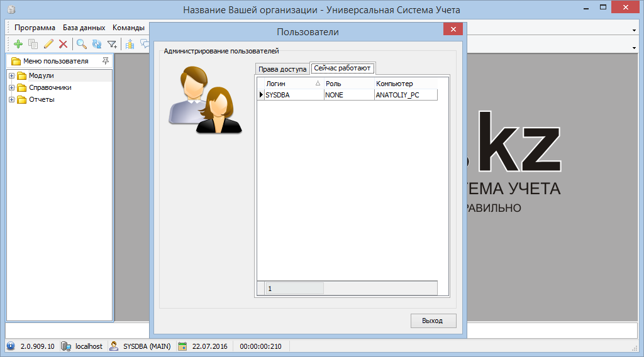Open Search with the magnifier icon
The image size is (644, 357).
[x=81, y=44]
